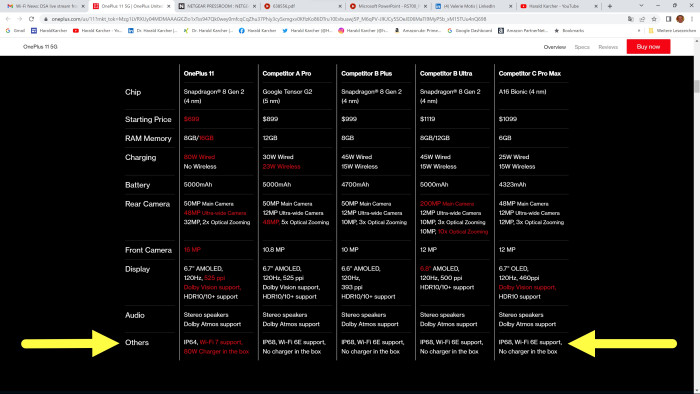Open the Facebook Harald Karcher bookmark

[x=258, y=30]
